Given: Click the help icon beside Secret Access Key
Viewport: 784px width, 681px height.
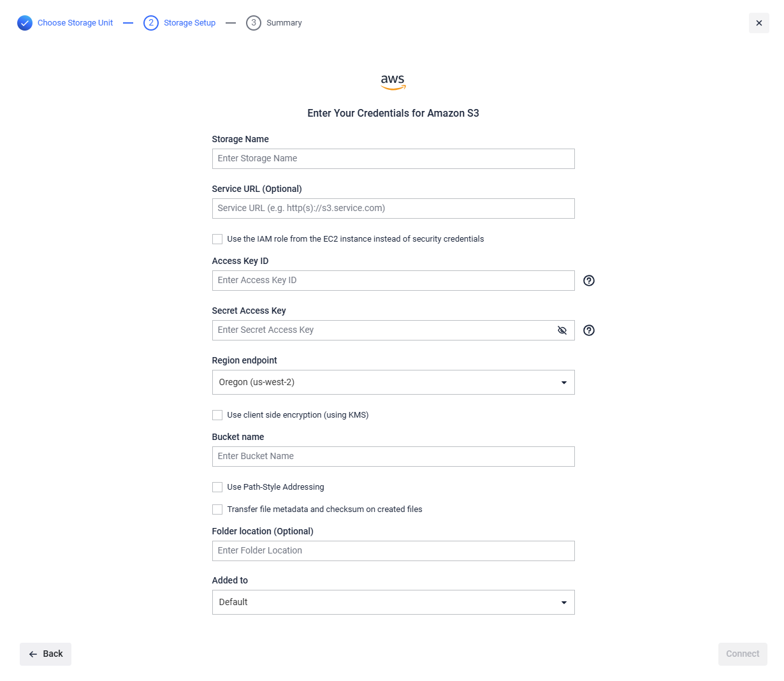Looking at the screenshot, I should pyautogui.click(x=589, y=330).
